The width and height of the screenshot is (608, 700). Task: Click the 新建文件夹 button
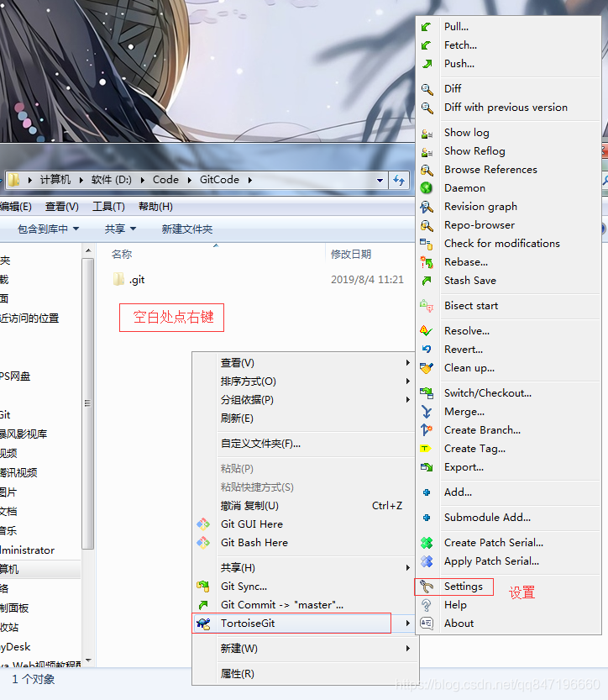point(187,229)
